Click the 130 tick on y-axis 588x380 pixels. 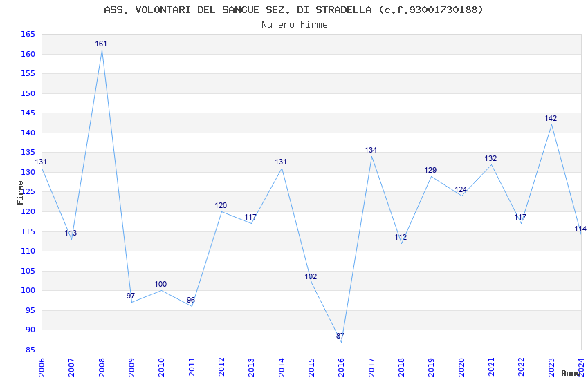(28, 172)
